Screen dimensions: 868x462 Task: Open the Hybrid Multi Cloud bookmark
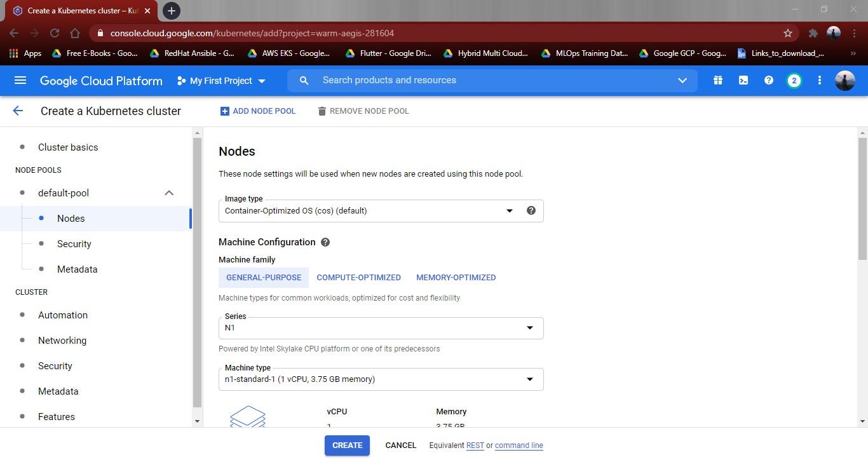[x=485, y=53]
